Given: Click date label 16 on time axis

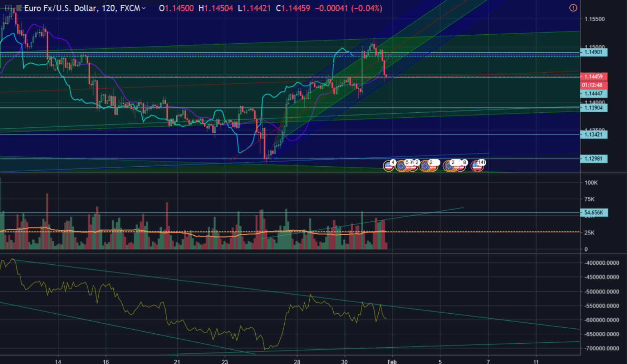Looking at the screenshot, I should [106, 361].
